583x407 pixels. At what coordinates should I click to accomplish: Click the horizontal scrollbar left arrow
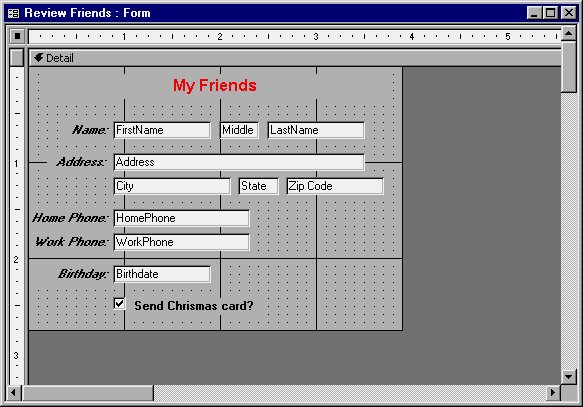14,393
